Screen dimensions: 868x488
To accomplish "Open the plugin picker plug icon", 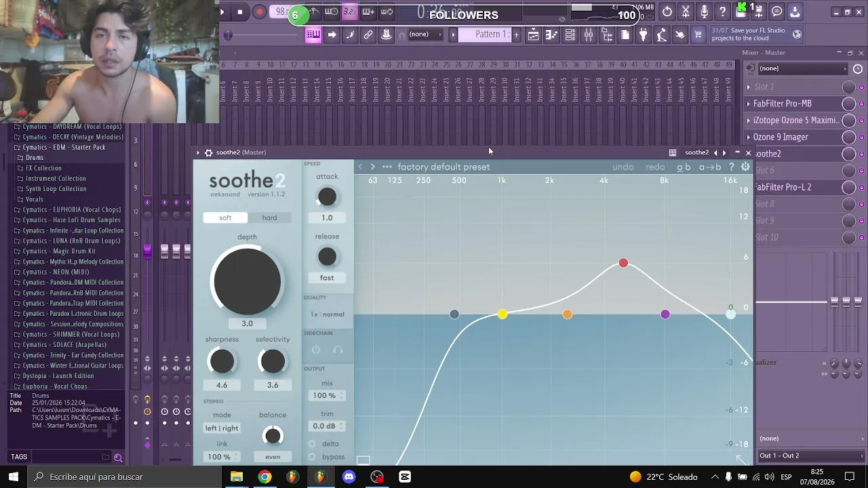I will (x=644, y=35).
